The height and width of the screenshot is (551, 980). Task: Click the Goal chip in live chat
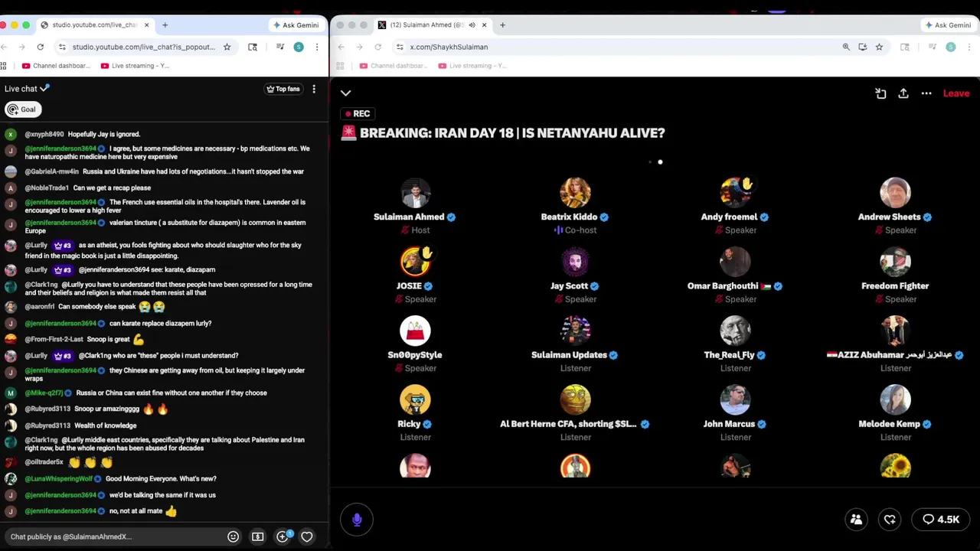[21, 109]
